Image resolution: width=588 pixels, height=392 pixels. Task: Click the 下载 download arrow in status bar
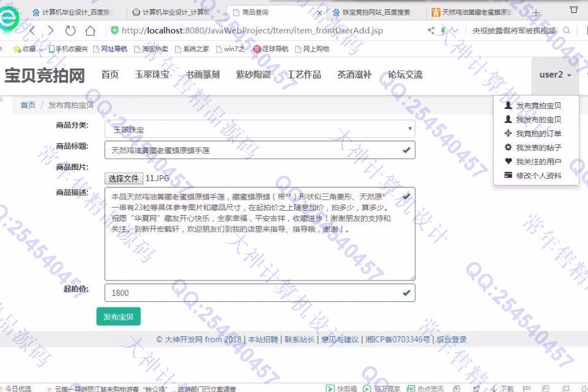(x=494, y=388)
